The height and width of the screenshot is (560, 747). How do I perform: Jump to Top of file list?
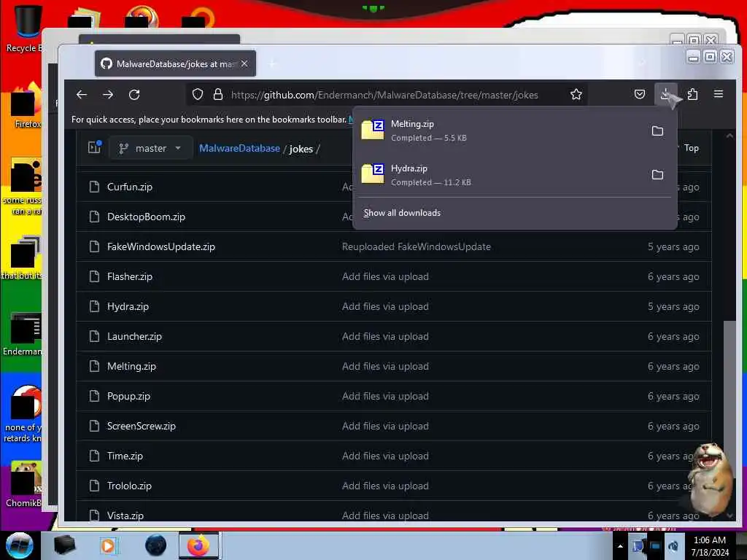(x=692, y=147)
